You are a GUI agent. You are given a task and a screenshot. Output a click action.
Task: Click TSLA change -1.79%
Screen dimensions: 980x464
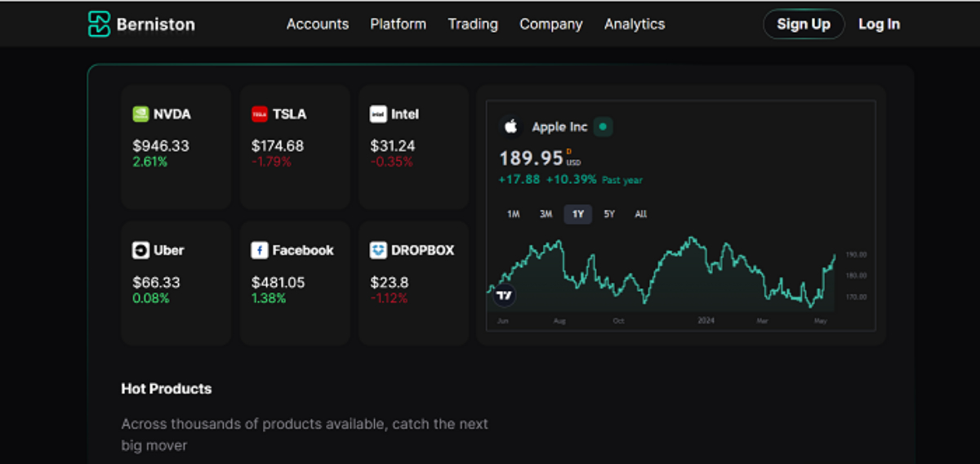click(x=271, y=162)
